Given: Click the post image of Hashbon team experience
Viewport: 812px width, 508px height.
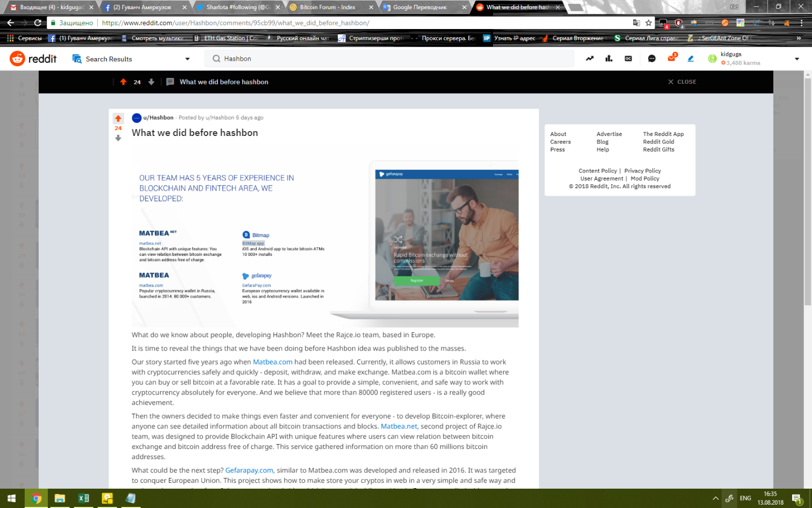Looking at the screenshot, I should pos(325,235).
